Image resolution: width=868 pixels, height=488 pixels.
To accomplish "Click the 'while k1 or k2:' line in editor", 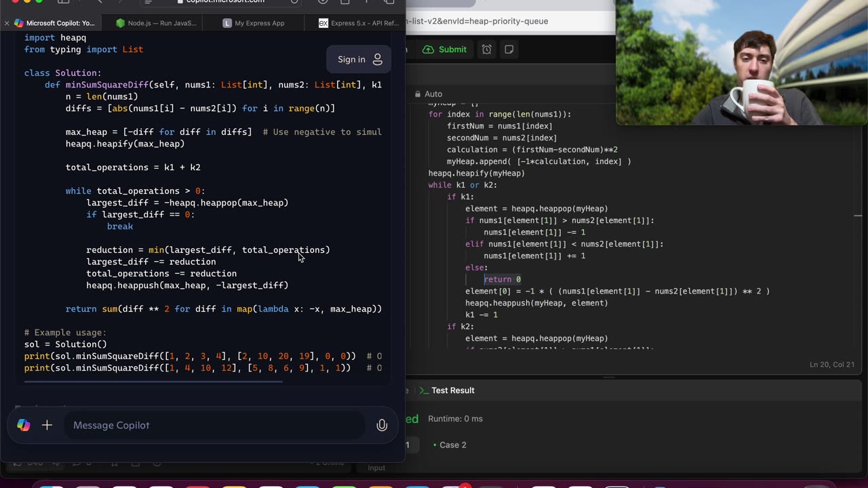I will pyautogui.click(x=462, y=185).
